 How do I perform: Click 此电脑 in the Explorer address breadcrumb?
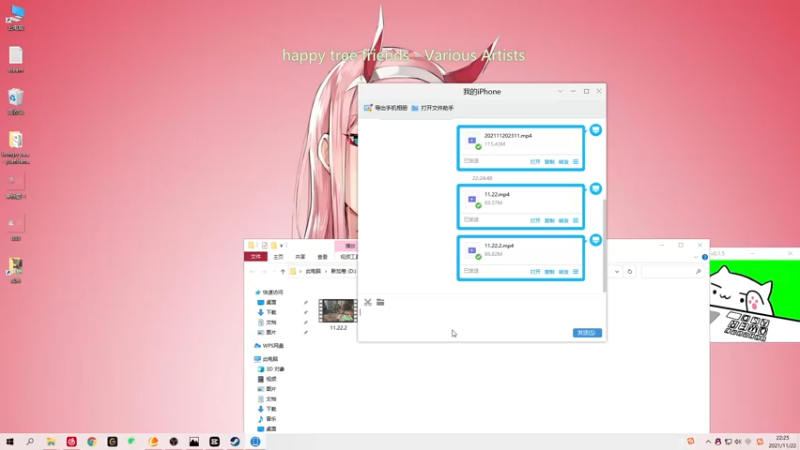[x=313, y=271]
